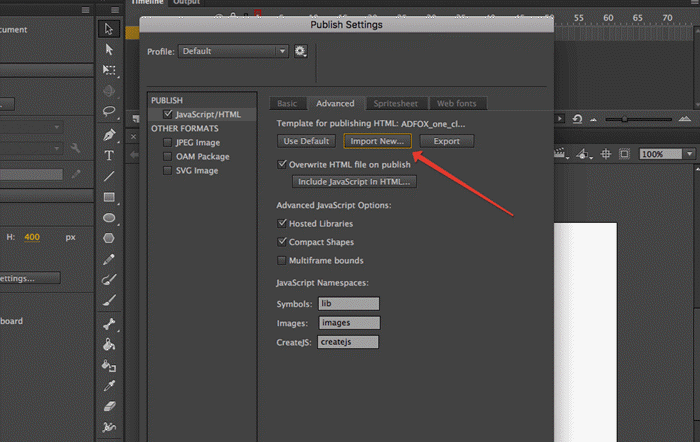The width and height of the screenshot is (700, 442).
Task: Open the Basic tab
Action: coord(287,103)
